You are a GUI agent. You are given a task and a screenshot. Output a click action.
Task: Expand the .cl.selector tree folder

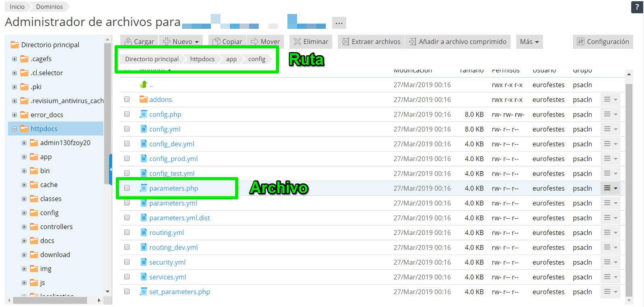click(14, 73)
